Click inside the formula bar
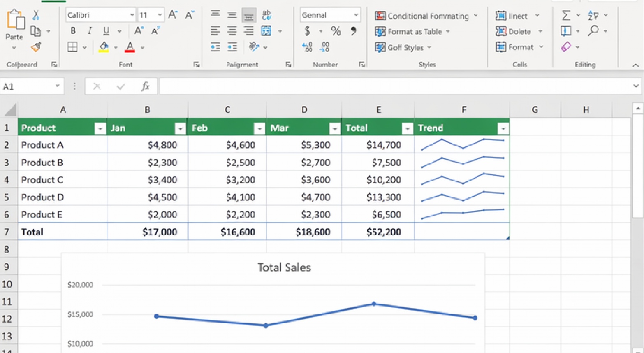This screenshot has width=644, height=353. 396,86
